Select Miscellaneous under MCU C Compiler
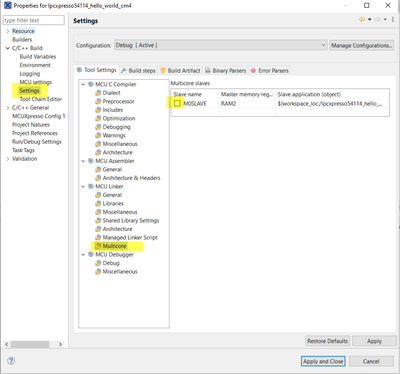Image resolution: width=400 pixels, height=374 pixels. (x=120, y=144)
